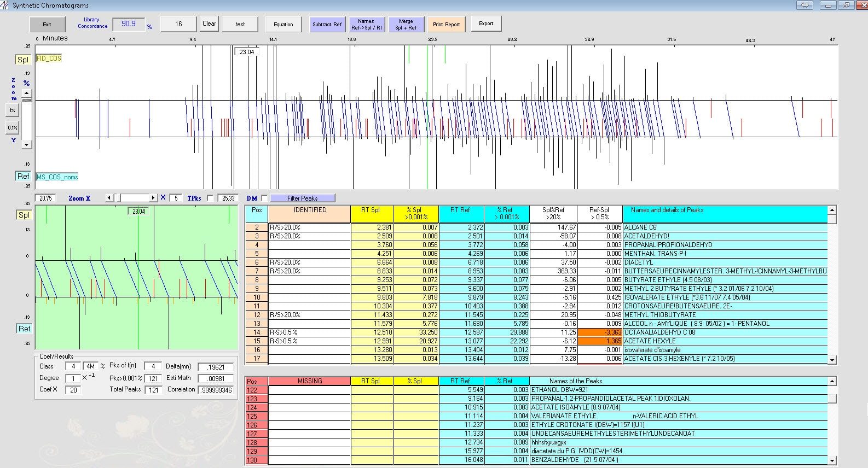
Task: Click the Zoom Y scrollbar up arrow
Action: [26, 93]
